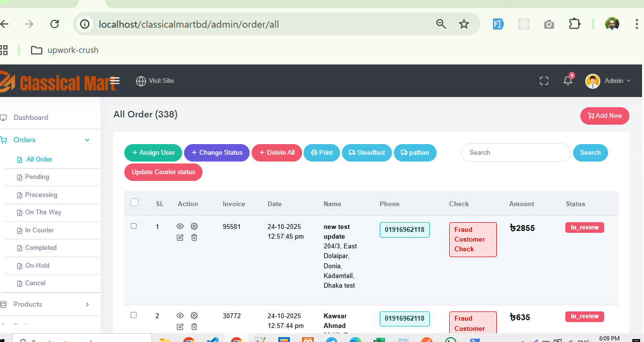The height and width of the screenshot is (342, 644).
Task: Go to In Courier orders list
Action: pyautogui.click(x=39, y=230)
